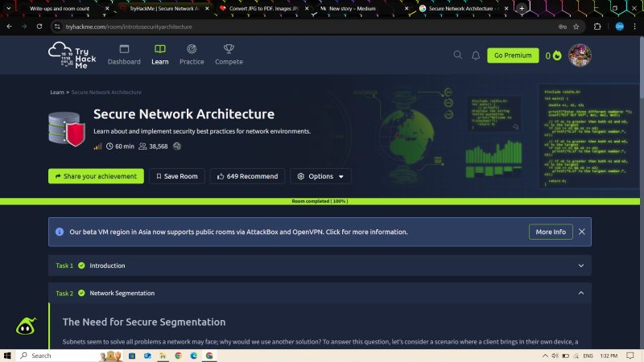The width and height of the screenshot is (644, 362).
Task: Open File Explorer from taskbar
Action: pyautogui.click(x=163, y=356)
